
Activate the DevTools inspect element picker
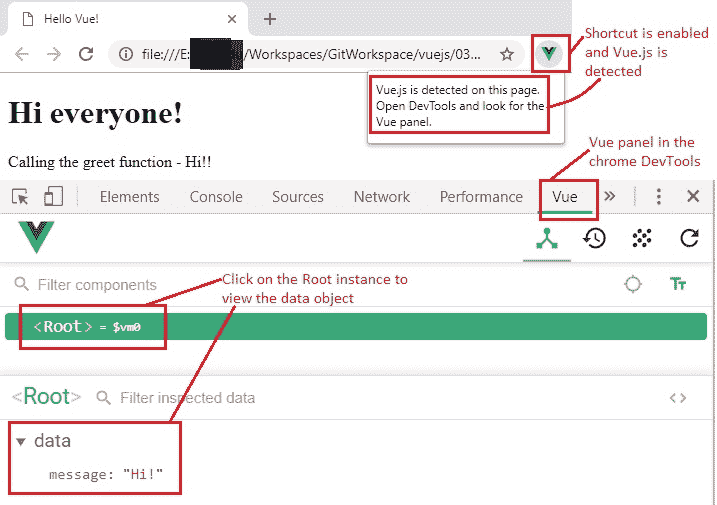[20, 197]
